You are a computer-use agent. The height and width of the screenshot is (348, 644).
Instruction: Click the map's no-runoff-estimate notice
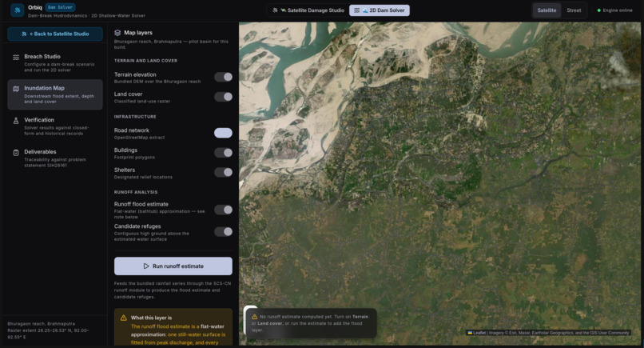[311, 323]
